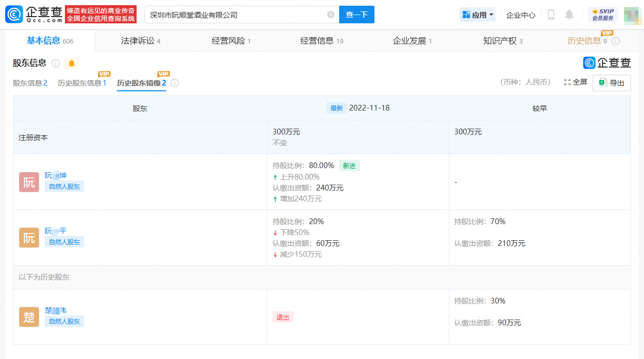Switch to 知识产权 tab
This screenshot has width=644, height=359.
tap(503, 41)
